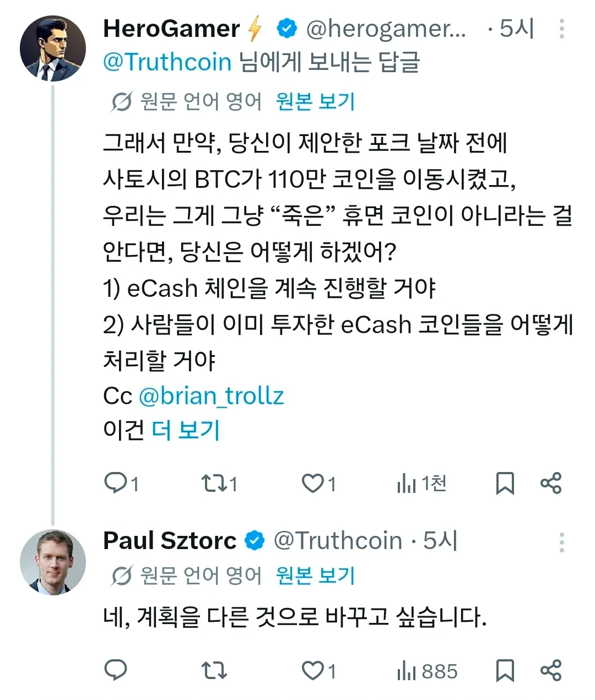
Task: Retweet Paul Sztorc's reply
Action: [213, 670]
